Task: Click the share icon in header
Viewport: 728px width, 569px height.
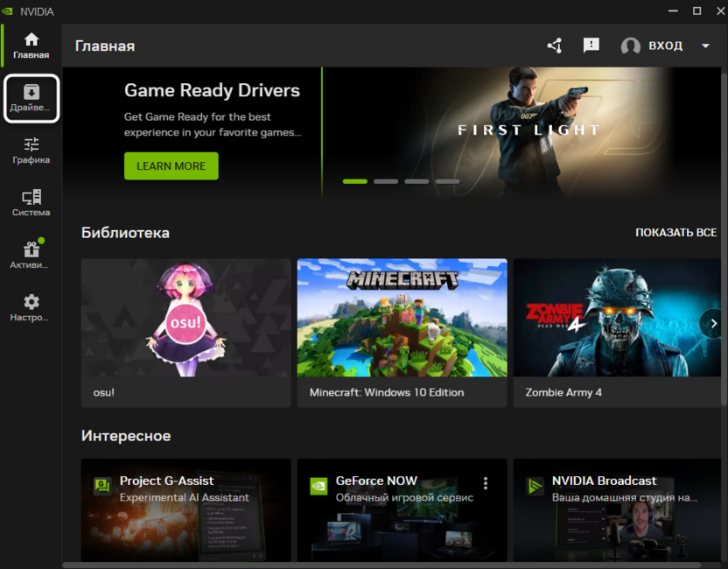Action: click(555, 46)
